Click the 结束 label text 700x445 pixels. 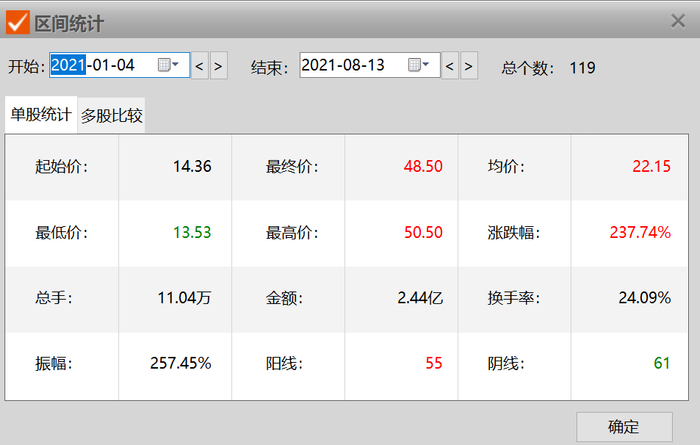pos(269,68)
